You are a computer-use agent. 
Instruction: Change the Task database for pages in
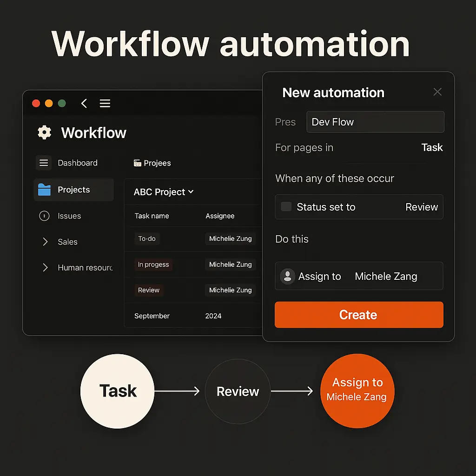[432, 147]
